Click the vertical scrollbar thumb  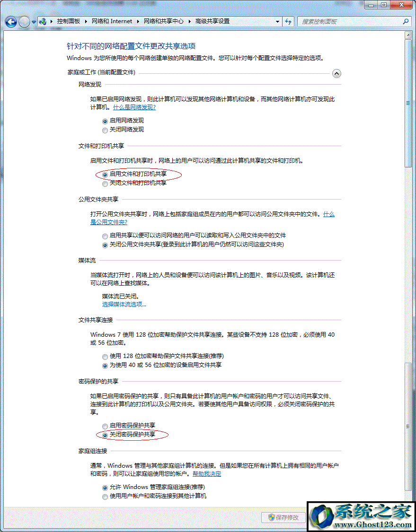pos(408,103)
